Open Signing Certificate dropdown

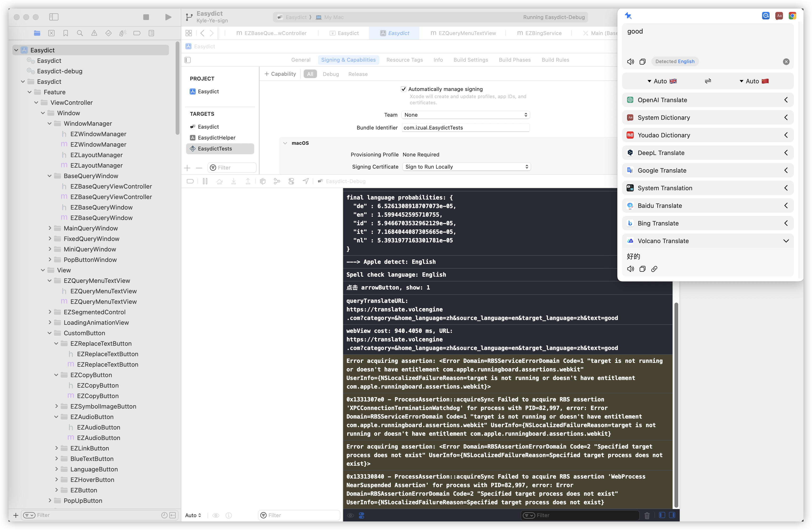tap(466, 167)
